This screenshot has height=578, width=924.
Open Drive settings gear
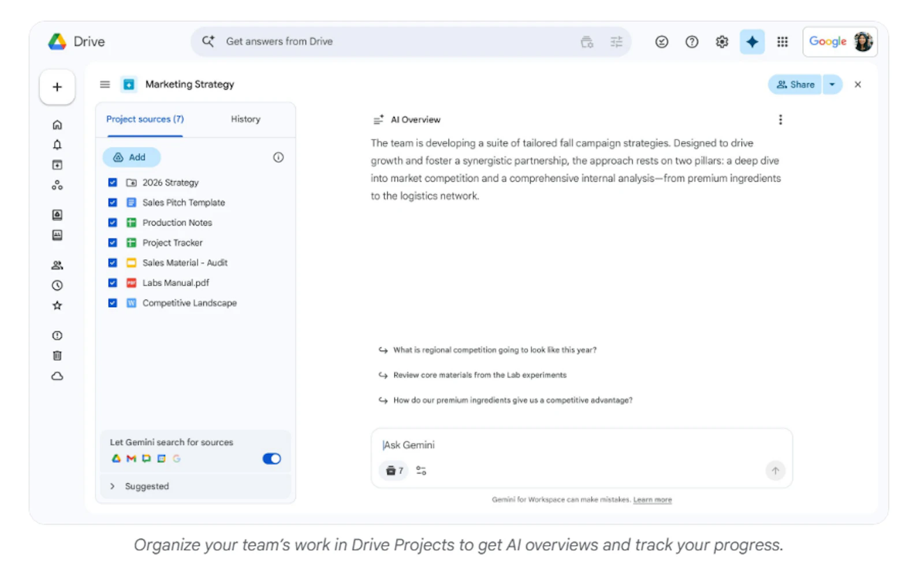pyautogui.click(x=721, y=41)
